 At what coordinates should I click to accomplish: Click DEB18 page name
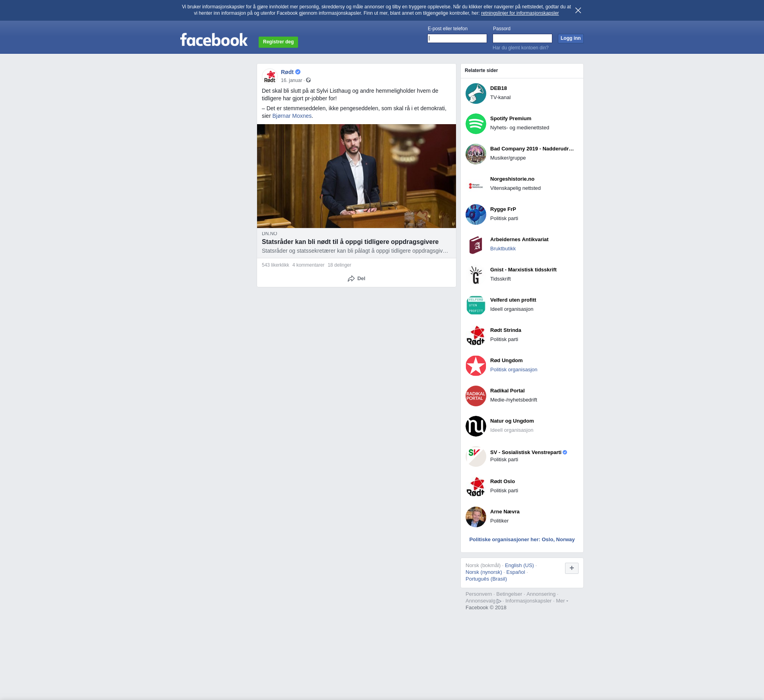[499, 88]
